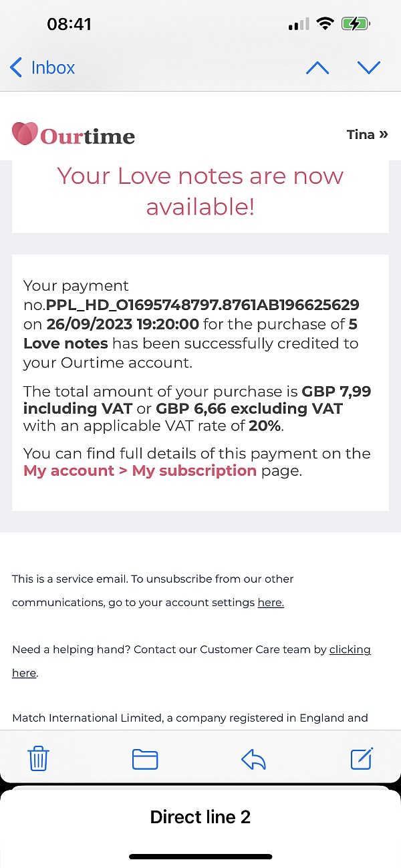
Task: Tap the Direct line 2 banner
Action: pos(200,817)
